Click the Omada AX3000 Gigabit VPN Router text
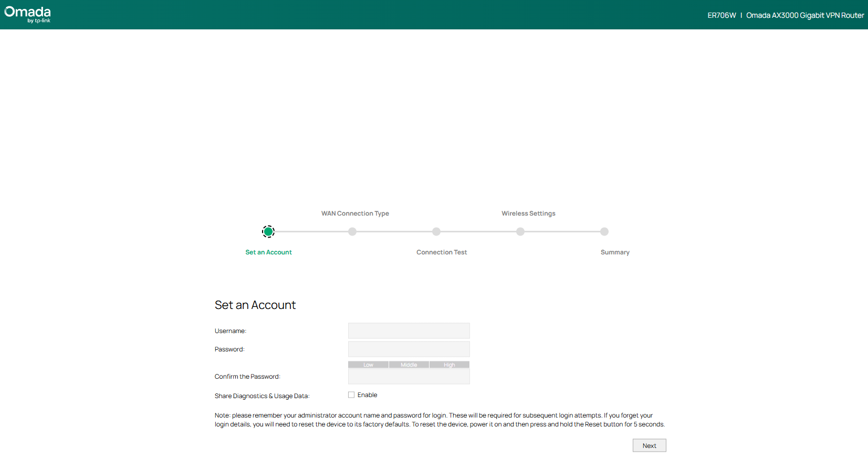Screen dimensions: 868x470 pos(805,15)
